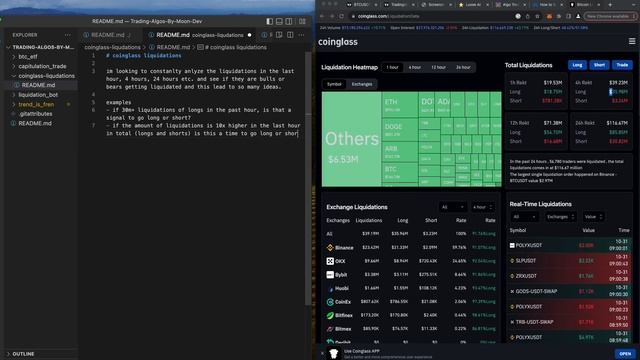Screen dimensions: 640x360
Task: Switch to the Screener Chrome tab
Action: tap(436, 4)
